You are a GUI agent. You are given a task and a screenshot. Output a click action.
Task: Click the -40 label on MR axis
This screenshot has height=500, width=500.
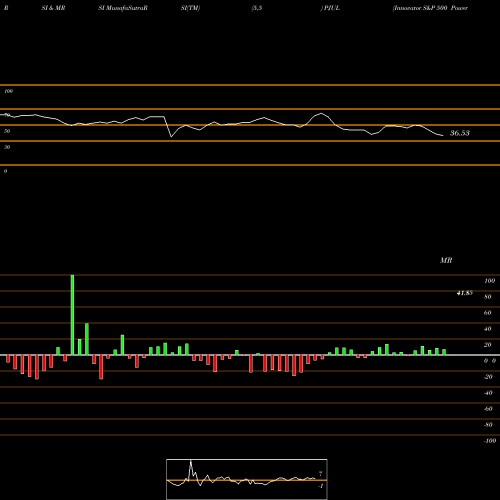tap(488, 393)
